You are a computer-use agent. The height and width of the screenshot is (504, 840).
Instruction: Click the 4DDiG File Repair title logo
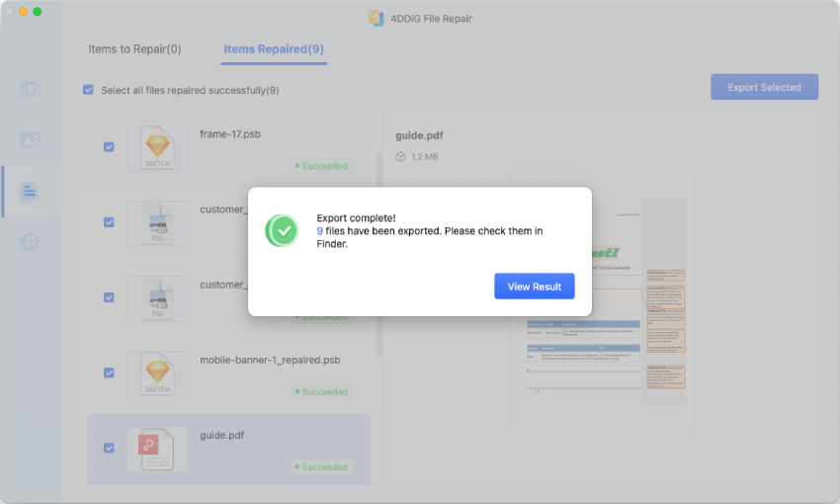[377, 18]
